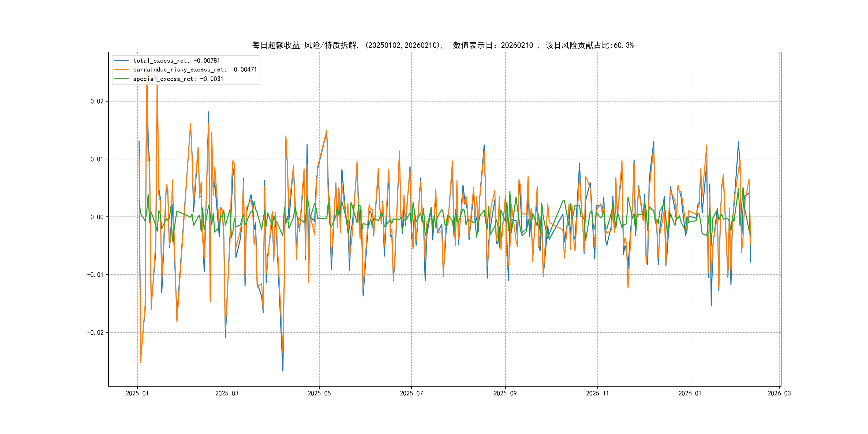Click the -0.02 y-axis tick label
The width and height of the screenshot is (868, 434).
pyautogui.click(x=95, y=332)
